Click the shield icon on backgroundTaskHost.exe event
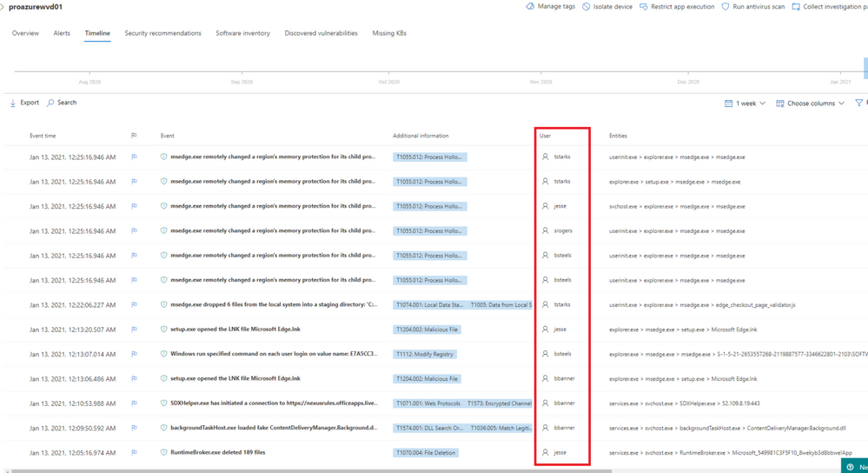Viewport: 868px width, 473px height. tap(163, 428)
